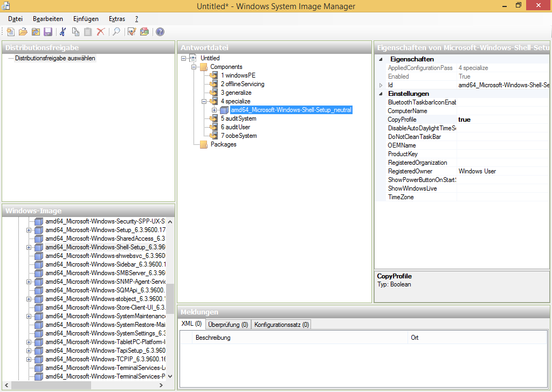Image resolution: width=552 pixels, height=392 pixels.
Task: Switch to the Überprüfung tab
Action: point(228,325)
